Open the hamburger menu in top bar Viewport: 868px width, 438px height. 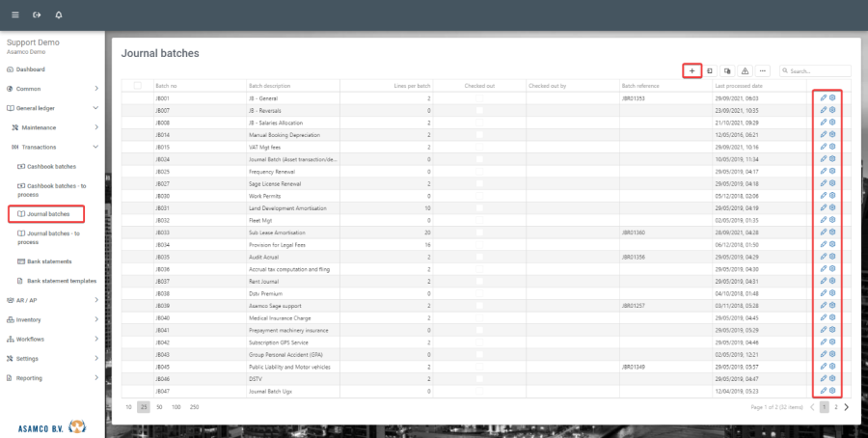pos(15,15)
